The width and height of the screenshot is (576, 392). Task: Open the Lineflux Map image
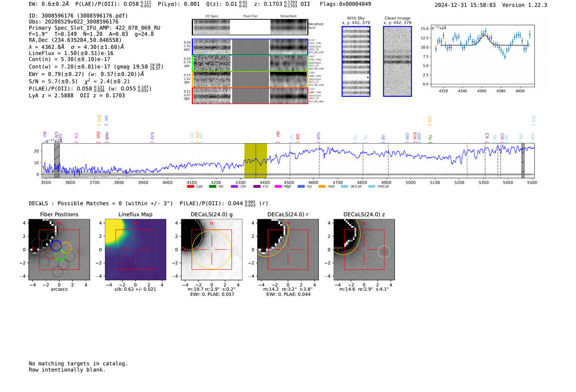tap(135, 250)
